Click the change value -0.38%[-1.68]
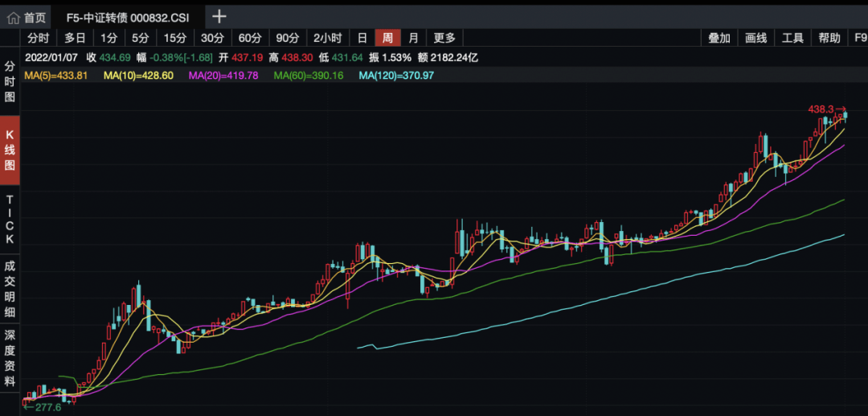The height and width of the screenshot is (416, 868). [x=182, y=58]
